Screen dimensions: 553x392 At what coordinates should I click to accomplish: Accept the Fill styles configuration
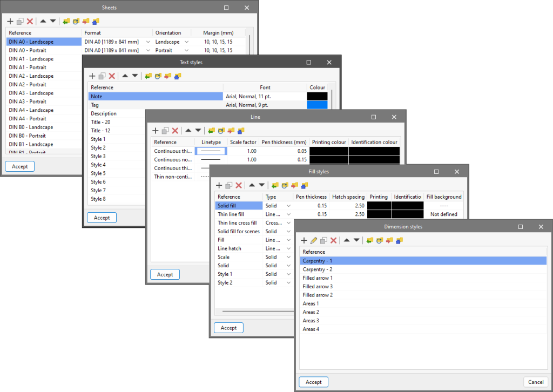228,328
